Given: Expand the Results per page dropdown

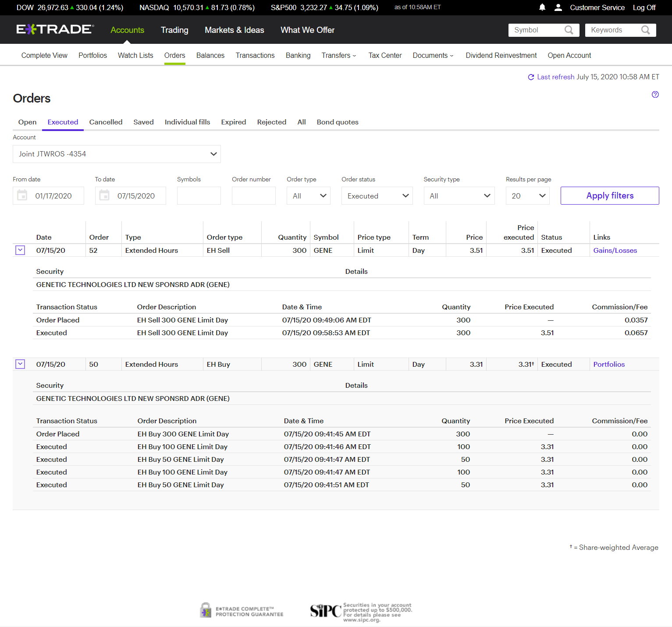Looking at the screenshot, I should pyautogui.click(x=527, y=196).
